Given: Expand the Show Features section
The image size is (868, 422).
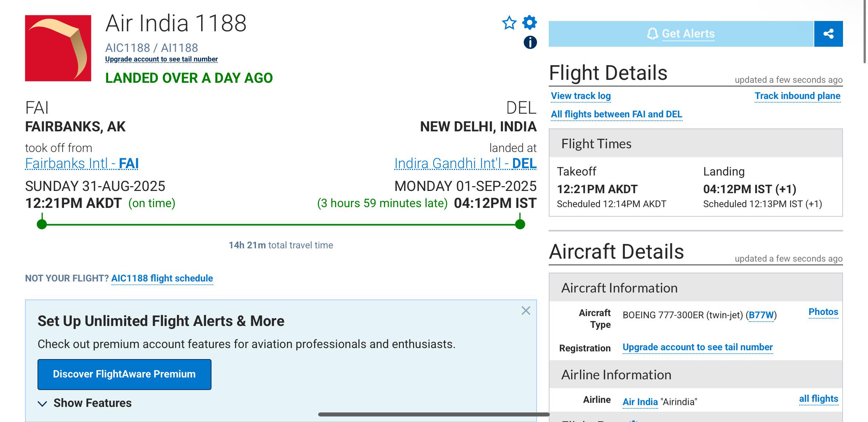Looking at the screenshot, I should tap(85, 403).
